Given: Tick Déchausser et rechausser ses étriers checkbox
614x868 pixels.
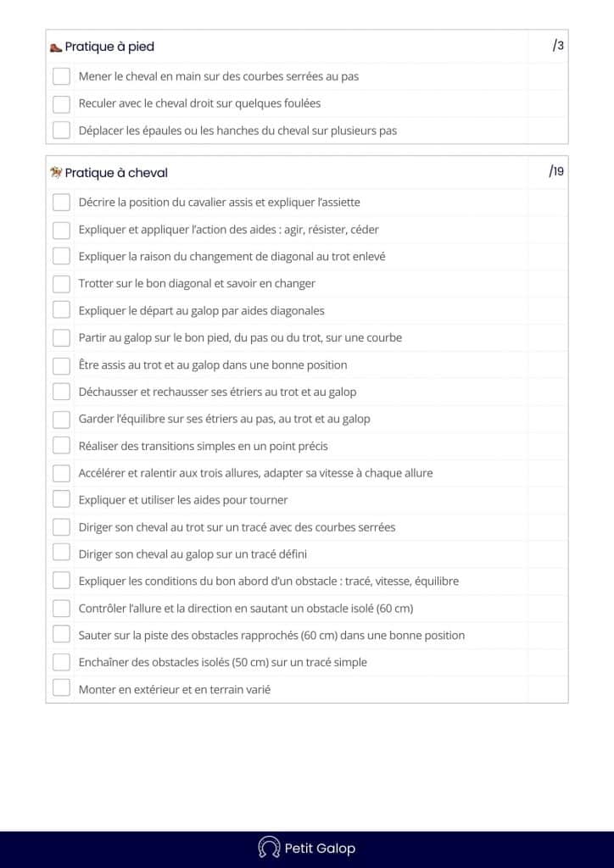Looking at the screenshot, I should [61, 392].
